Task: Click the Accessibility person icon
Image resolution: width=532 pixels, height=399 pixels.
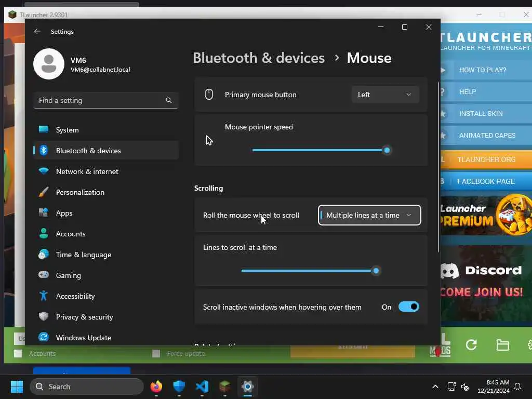Action: [44, 296]
